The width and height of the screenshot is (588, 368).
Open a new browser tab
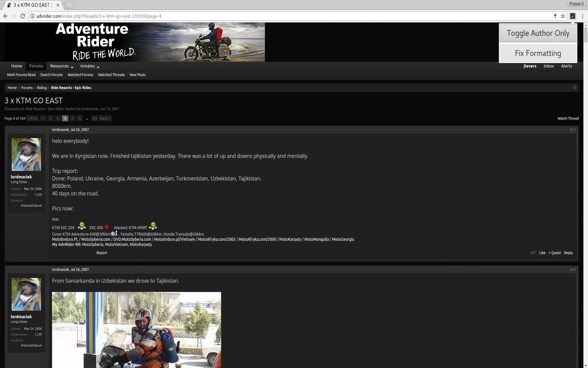tap(69, 5)
